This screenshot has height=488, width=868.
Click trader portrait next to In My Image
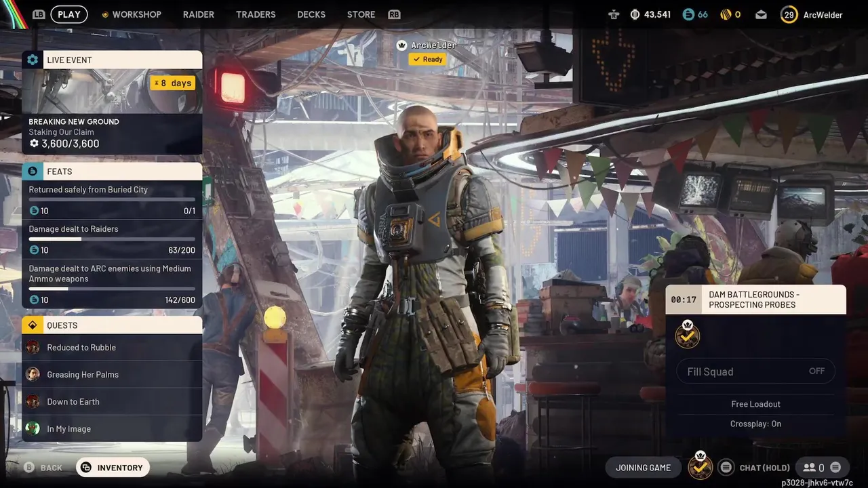coord(33,428)
